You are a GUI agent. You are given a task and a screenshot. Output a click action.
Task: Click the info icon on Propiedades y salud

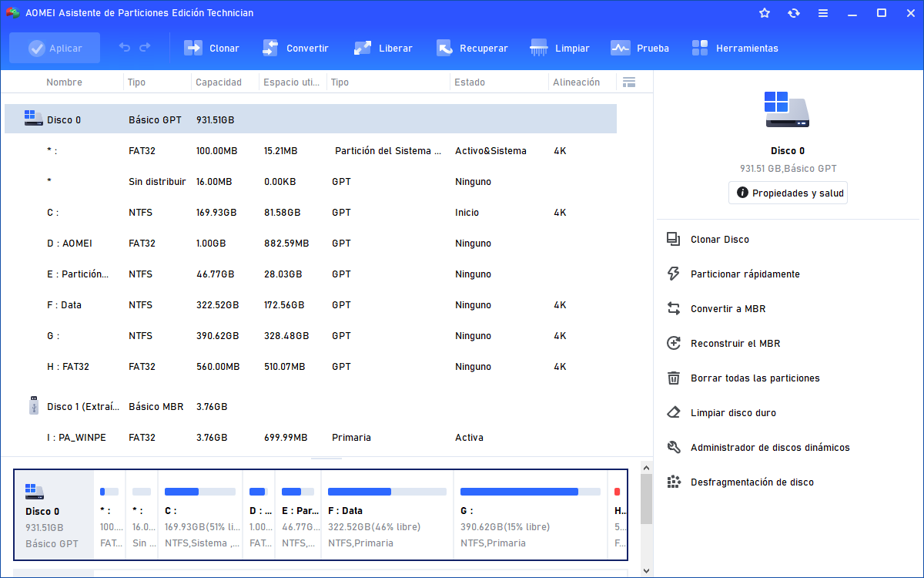(x=742, y=193)
